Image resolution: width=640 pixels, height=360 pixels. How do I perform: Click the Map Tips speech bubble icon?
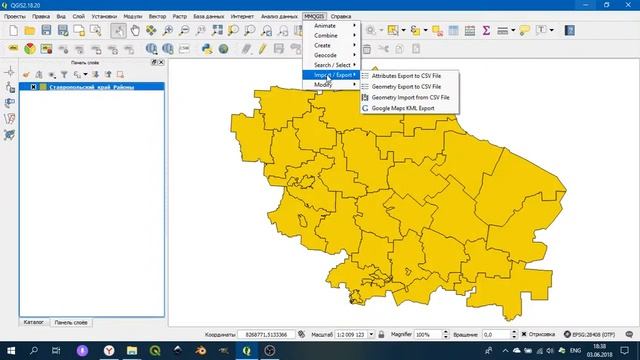pos(524,30)
